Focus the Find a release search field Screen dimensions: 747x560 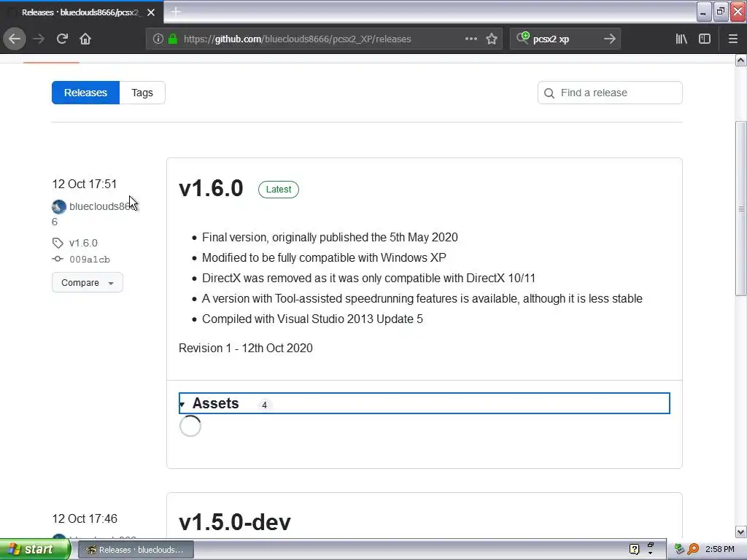(x=610, y=93)
